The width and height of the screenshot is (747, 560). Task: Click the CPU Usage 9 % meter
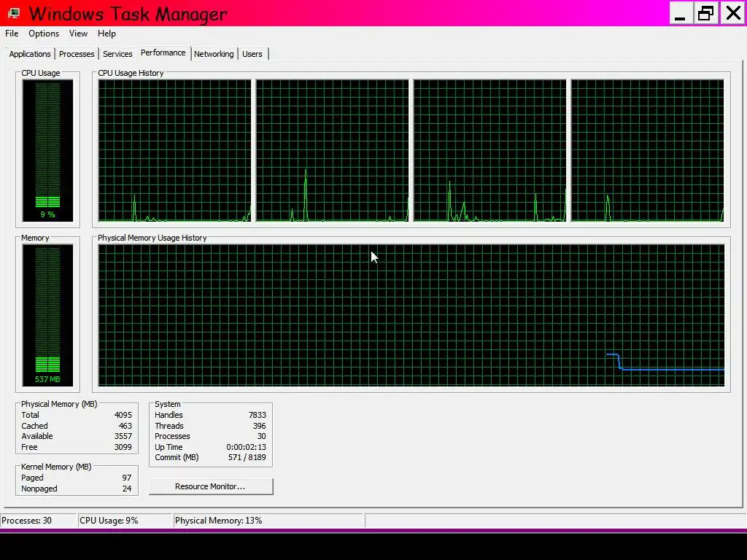[x=47, y=150]
